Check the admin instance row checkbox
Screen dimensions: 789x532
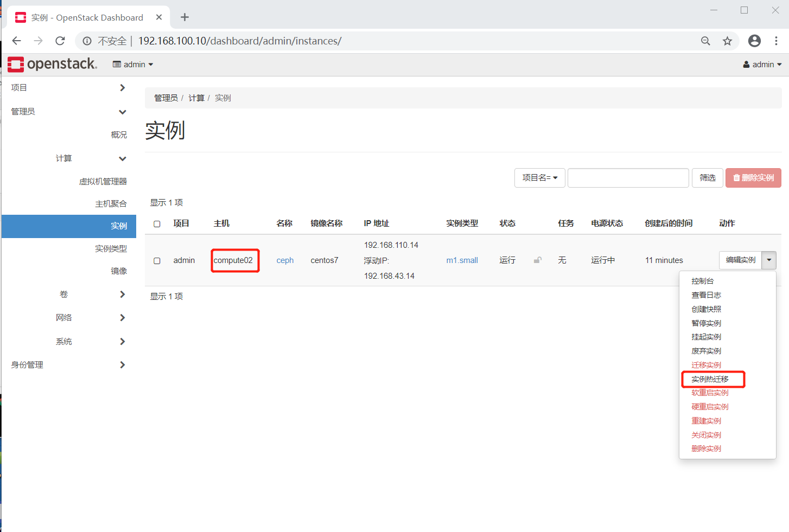[157, 260]
